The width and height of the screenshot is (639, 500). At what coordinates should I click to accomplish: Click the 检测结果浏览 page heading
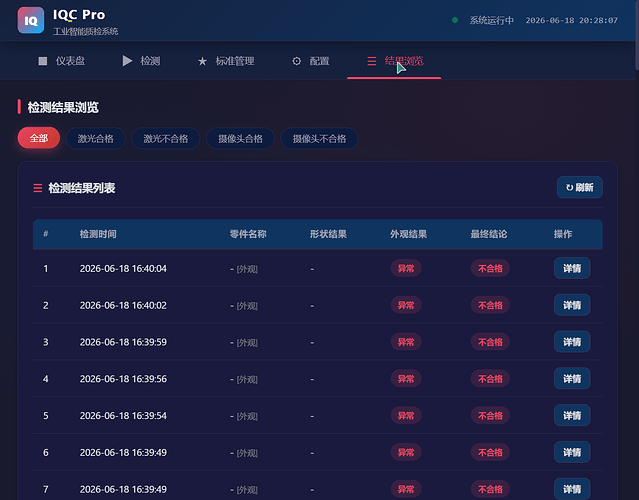[63, 107]
